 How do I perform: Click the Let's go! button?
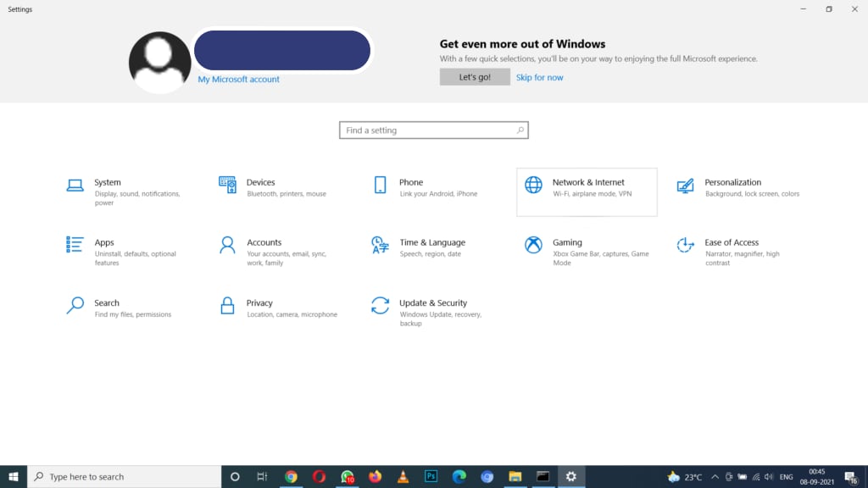[475, 76]
